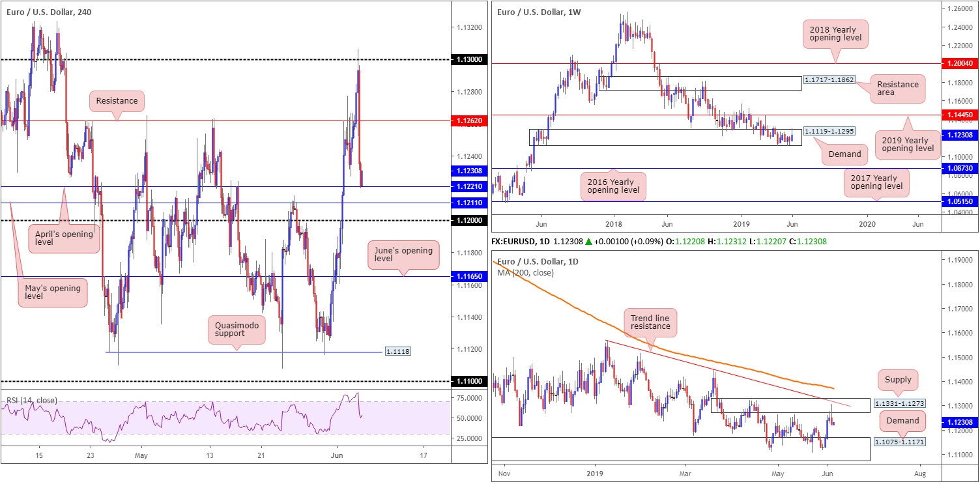Viewport: 980px width, 484px height.
Task: Select the 1.12000 price axis label
Action: pos(470,221)
